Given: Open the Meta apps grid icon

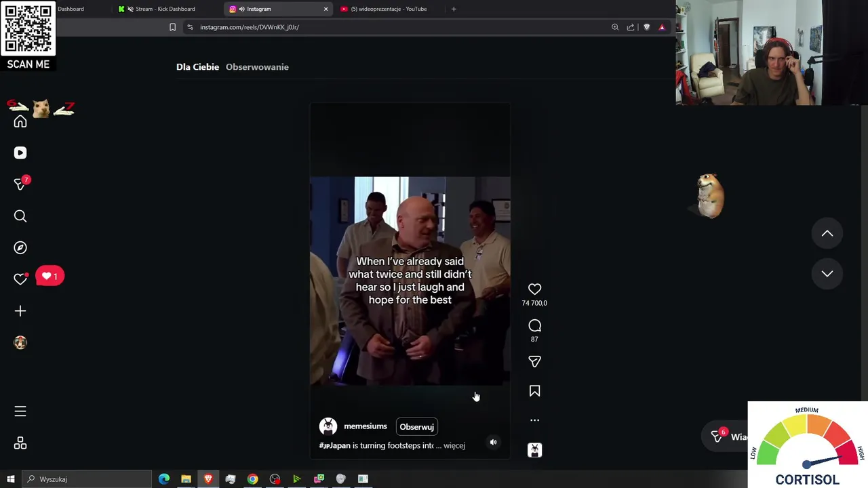Looking at the screenshot, I should (20, 443).
